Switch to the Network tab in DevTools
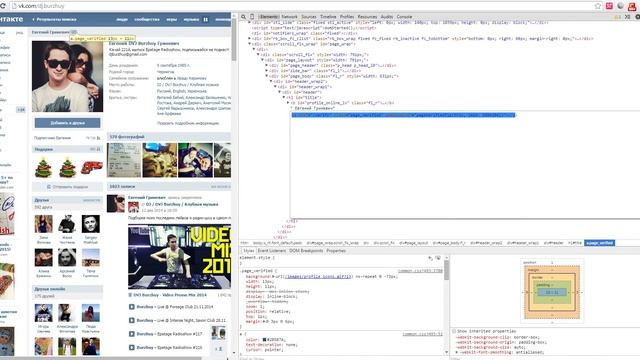 pyautogui.click(x=289, y=17)
